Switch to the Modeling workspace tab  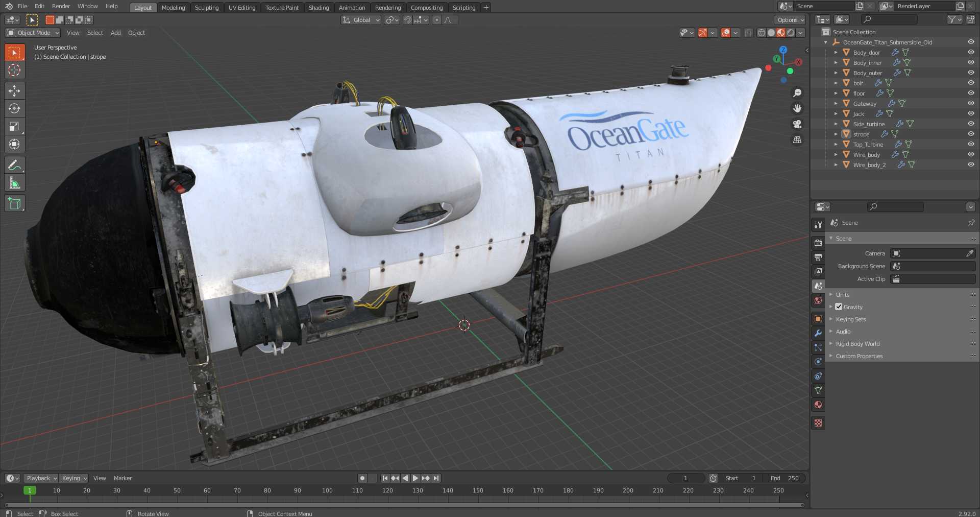coord(173,8)
